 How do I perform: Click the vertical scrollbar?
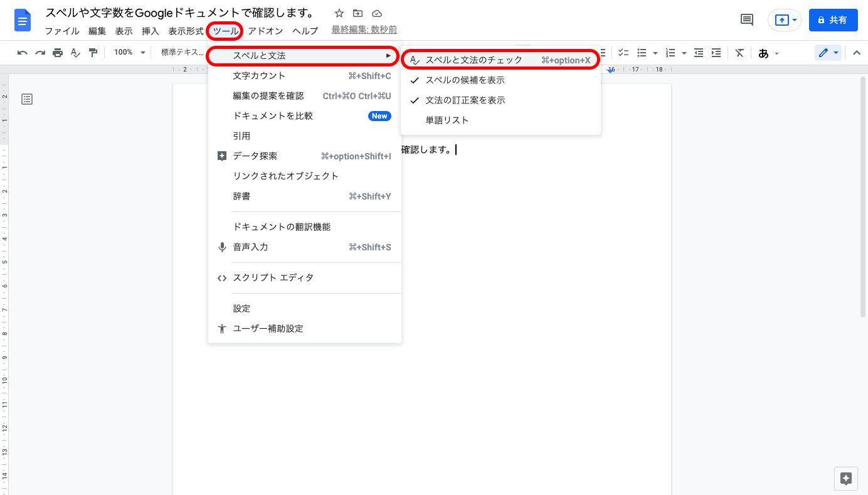[864, 198]
